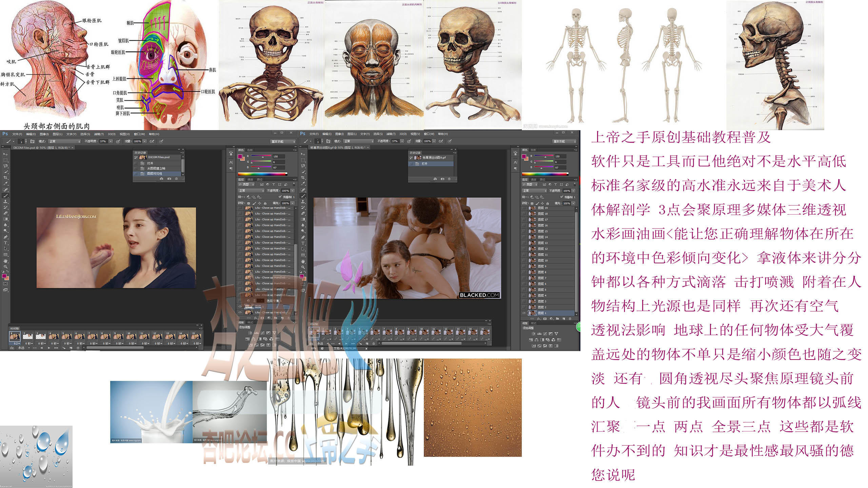Select the Lasso tool in right window
The image size is (868, 488).
coord(303,166)
